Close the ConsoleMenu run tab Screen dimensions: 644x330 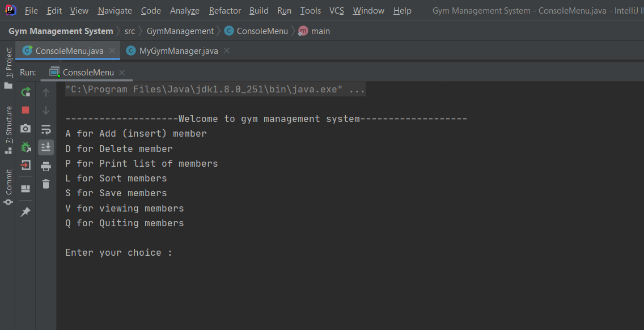coord(121,73)
